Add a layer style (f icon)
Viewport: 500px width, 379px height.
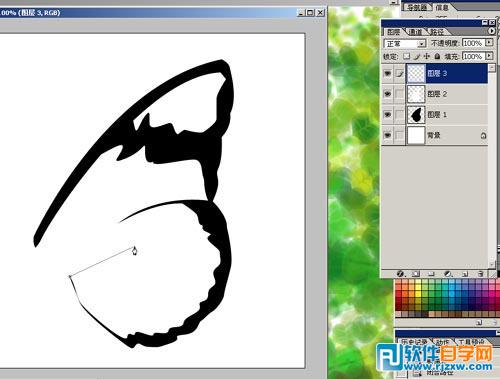coord(400,274)
